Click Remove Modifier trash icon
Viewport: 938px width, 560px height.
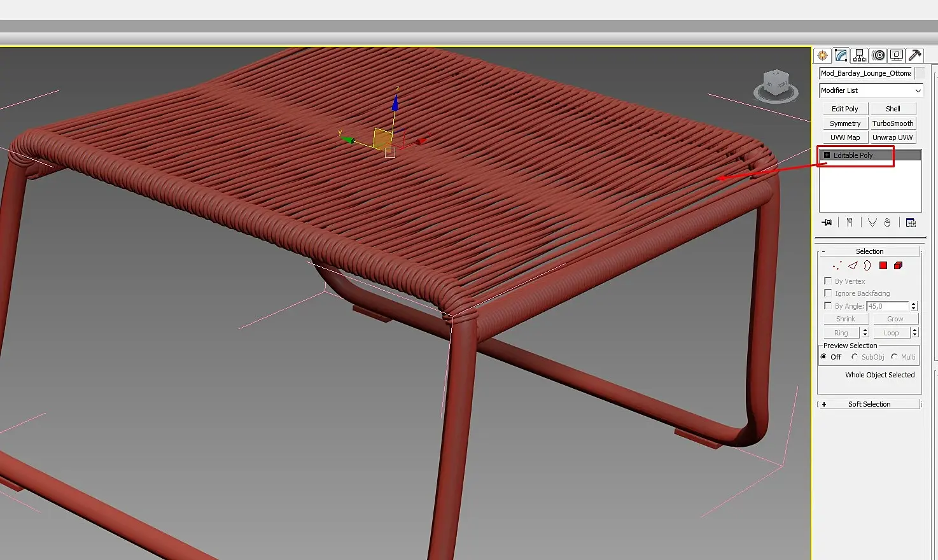[887, 223]
